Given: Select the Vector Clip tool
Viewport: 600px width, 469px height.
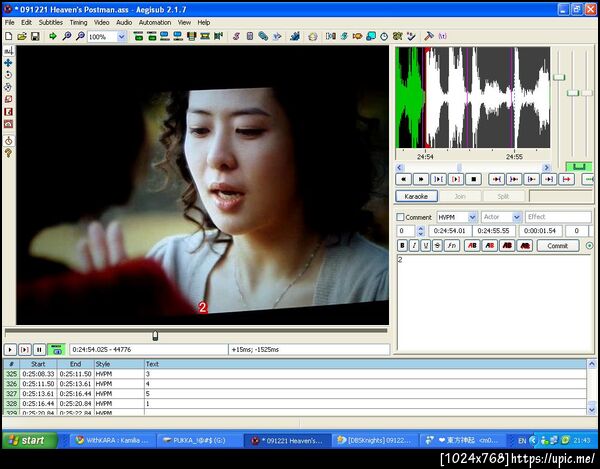Looking at the screenshot, I should click(x=8, y=124).
